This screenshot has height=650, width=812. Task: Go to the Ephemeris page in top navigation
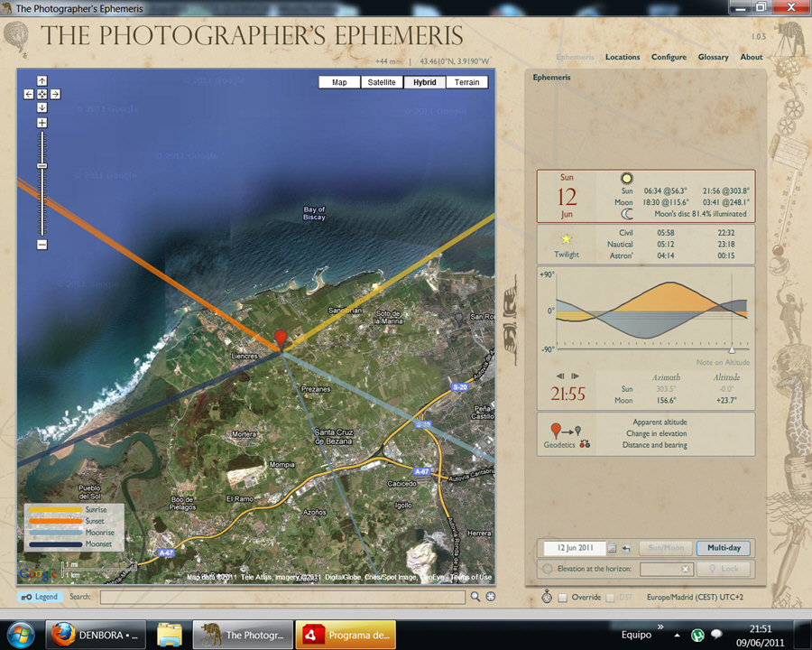tap(576, 57)
